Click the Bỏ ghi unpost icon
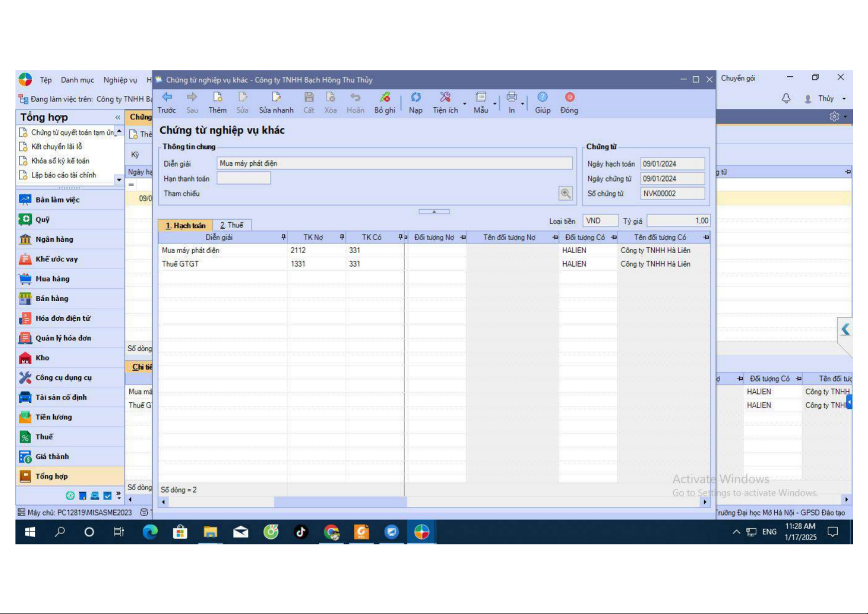 click(385, 97)
